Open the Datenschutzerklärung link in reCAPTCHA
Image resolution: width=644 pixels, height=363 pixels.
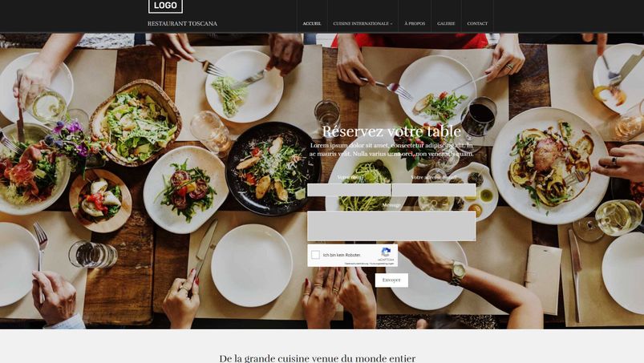pos(355,264)
